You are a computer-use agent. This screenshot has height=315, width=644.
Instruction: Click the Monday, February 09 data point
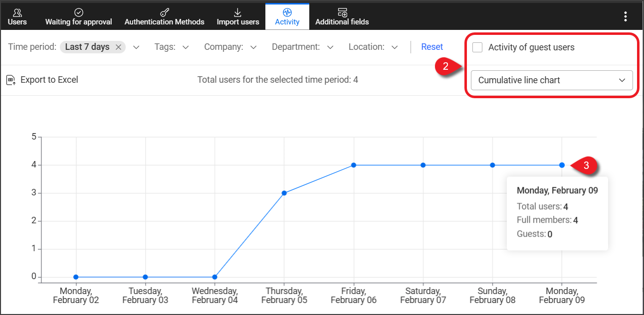coord(562,165)
